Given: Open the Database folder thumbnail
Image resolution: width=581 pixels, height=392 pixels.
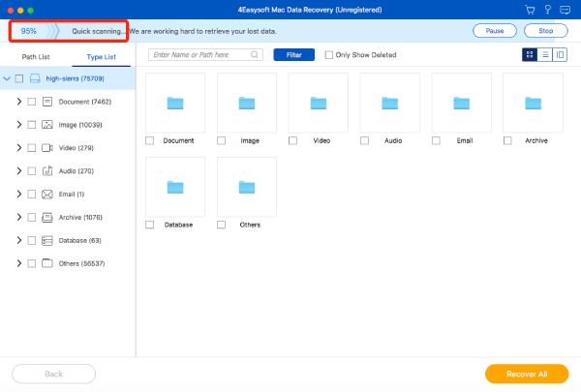Looking at the screenshot, I should click(175, 187).
